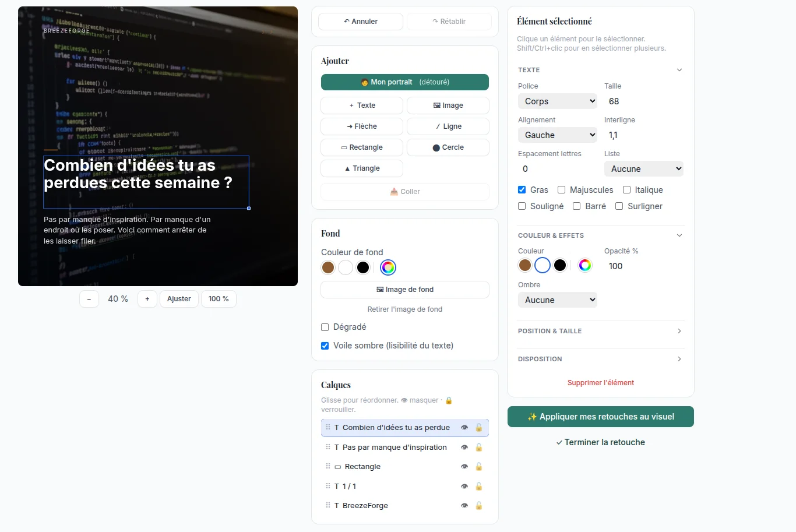Viewport: 796px width, 532px height.
Task: Open the Ombre dropdown
Action: coord(558,300)
